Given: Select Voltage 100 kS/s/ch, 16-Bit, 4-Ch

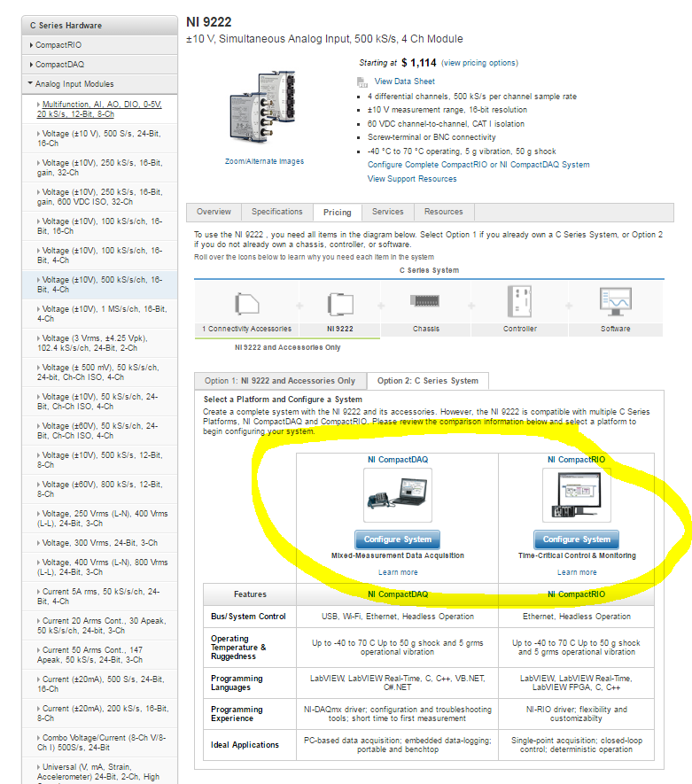Looking at the screenshot, I should click(99, 255).
